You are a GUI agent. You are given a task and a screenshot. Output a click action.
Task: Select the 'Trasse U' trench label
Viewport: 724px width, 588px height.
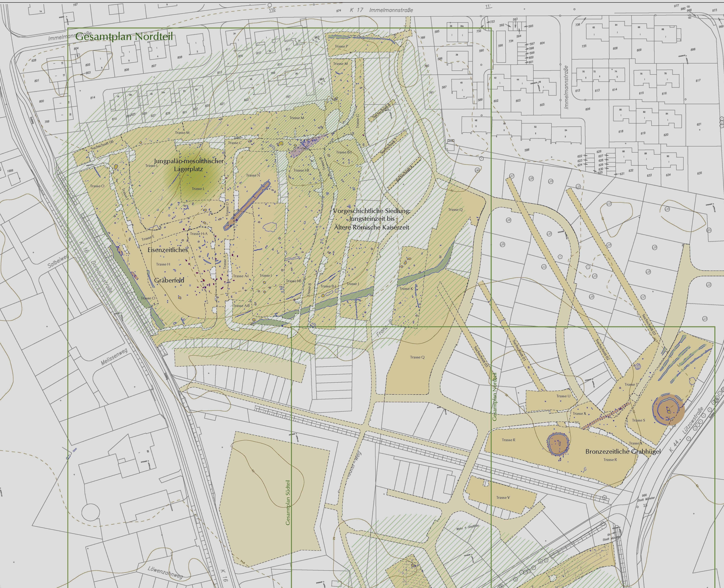pos(564,396)
